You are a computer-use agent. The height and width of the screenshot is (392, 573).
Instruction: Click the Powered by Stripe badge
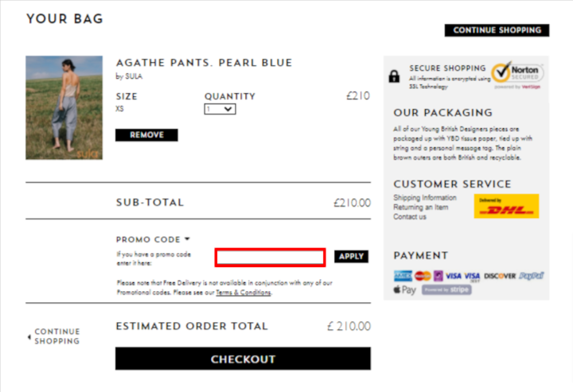tap(446, 289)
